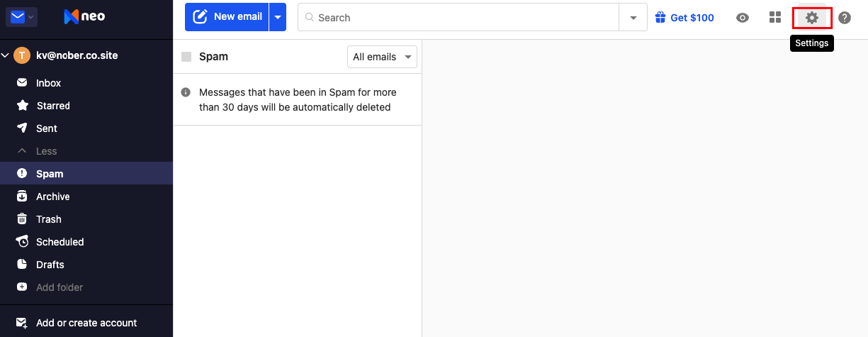
Task: Open the apps grid icon
Action: pyautogui.click(x=775, y=18)
